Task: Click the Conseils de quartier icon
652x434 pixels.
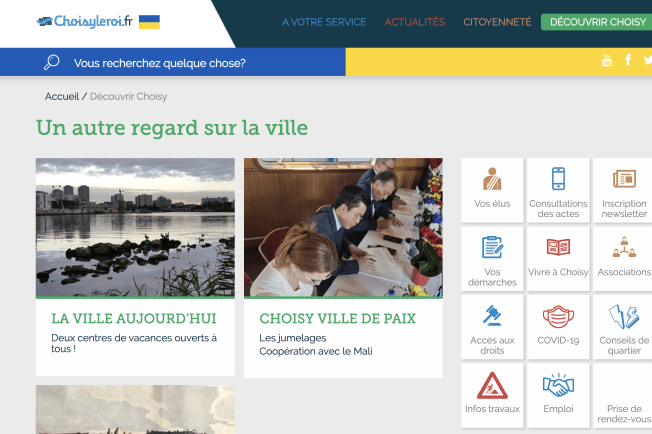Action: click(624, 316)
